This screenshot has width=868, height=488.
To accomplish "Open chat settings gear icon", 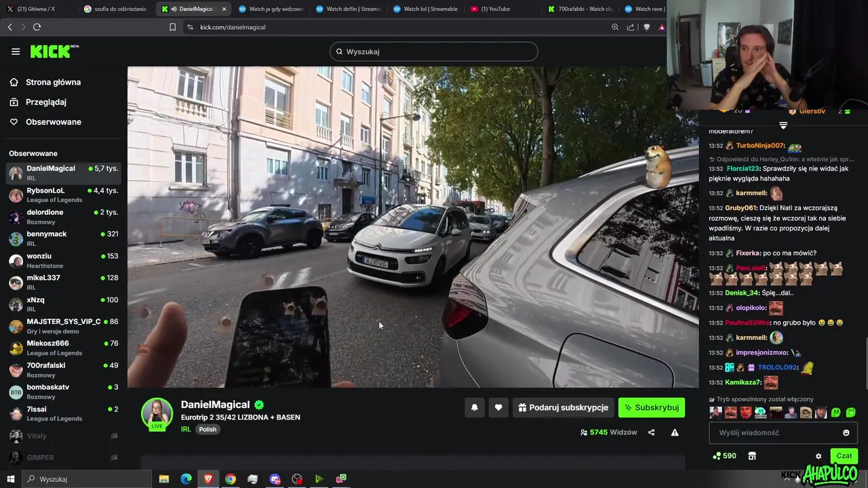I will [818, 456].
